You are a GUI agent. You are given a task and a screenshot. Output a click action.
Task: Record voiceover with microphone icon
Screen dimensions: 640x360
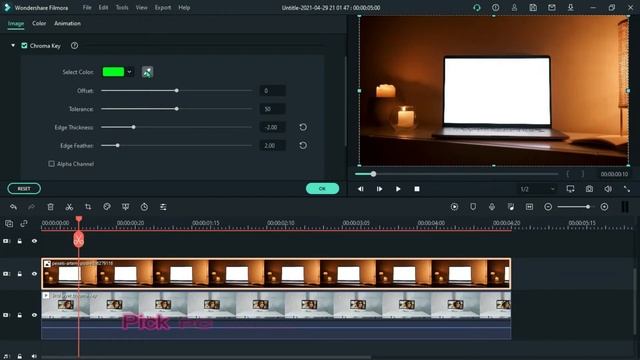[x=492, y=207]
